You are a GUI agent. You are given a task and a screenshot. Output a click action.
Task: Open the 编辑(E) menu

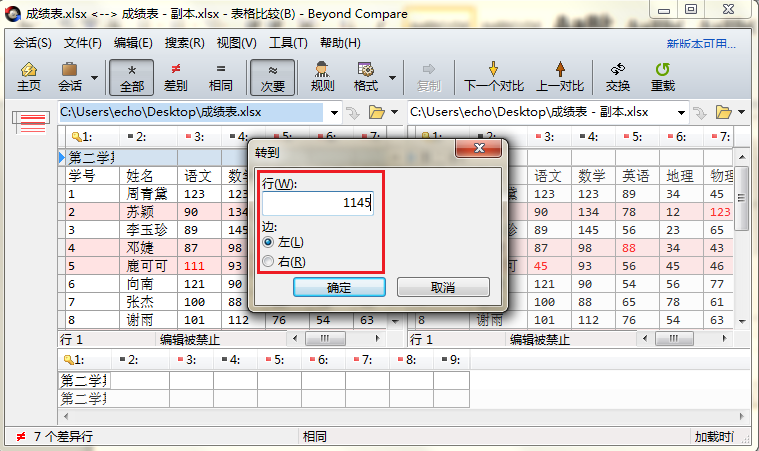133,43
